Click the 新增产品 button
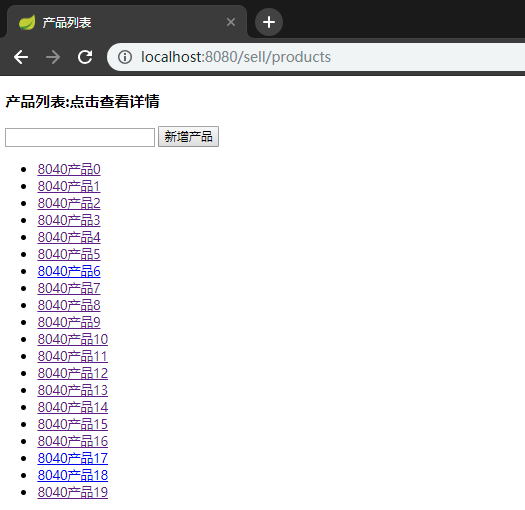The height and width of the screenshot is (510, 525). coord(188,137)
